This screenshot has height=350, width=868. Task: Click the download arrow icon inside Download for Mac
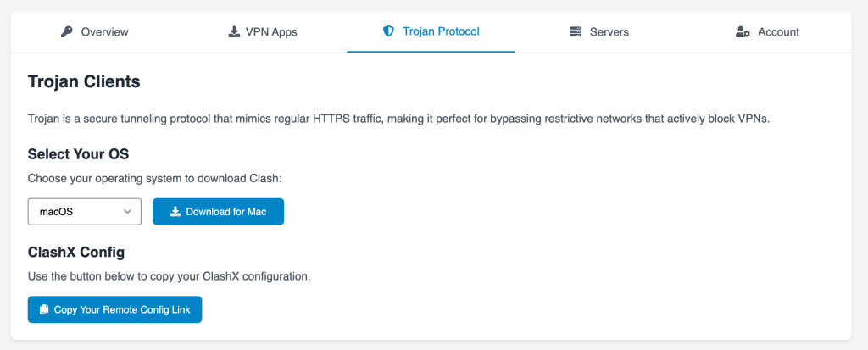click(x=175, y=212)
